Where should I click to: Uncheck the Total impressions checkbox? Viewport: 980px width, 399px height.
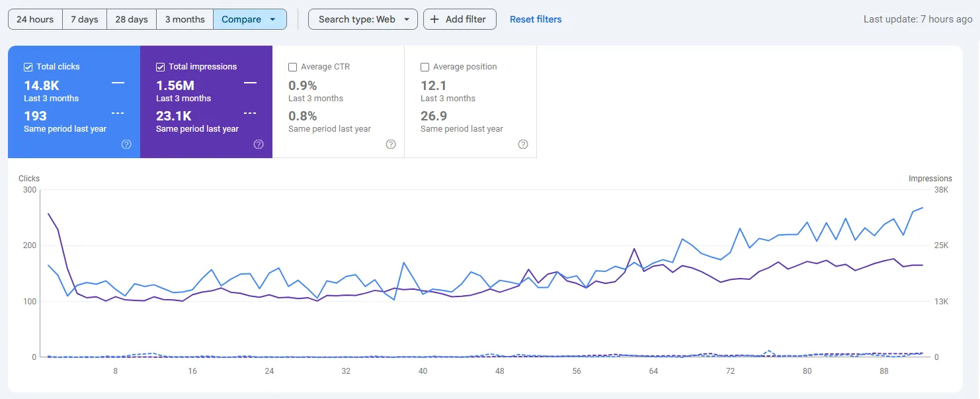[x=161, y=67]
